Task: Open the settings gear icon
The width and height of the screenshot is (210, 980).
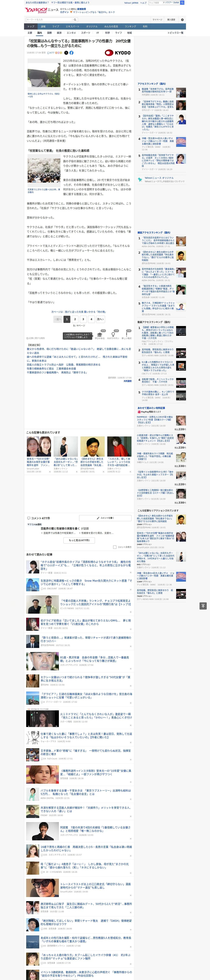Action: (x=182, y=20)
